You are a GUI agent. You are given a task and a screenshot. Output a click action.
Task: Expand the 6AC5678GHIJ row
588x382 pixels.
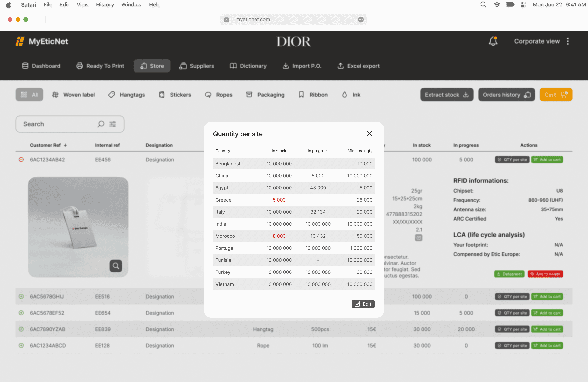[x=21, y=296]
